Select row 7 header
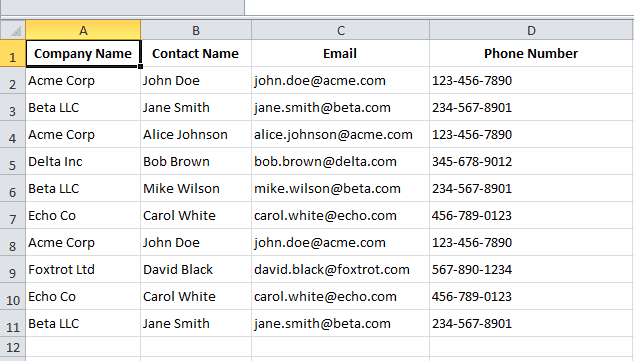Image resolution: width=634 pixels, height=361 pixels. coord(13,215)
